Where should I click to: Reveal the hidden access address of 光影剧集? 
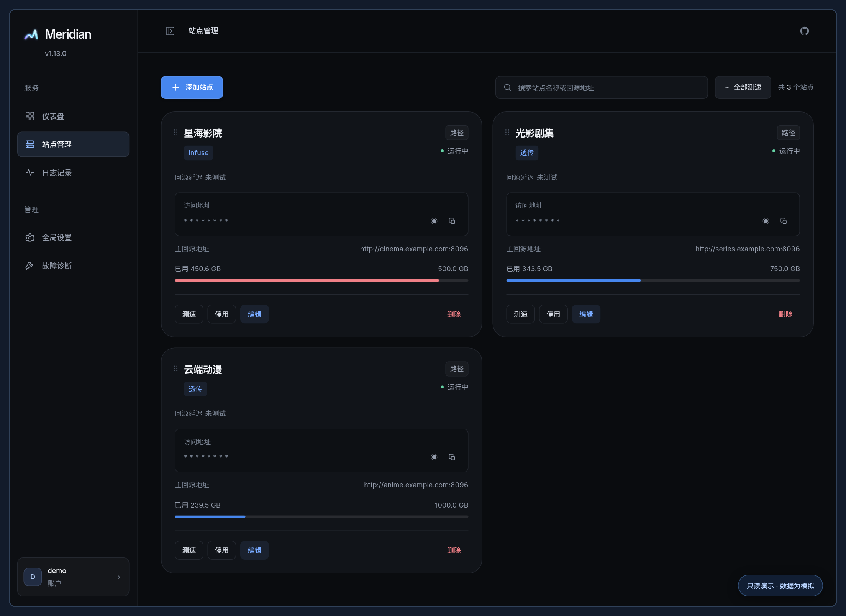coord(766,221)
